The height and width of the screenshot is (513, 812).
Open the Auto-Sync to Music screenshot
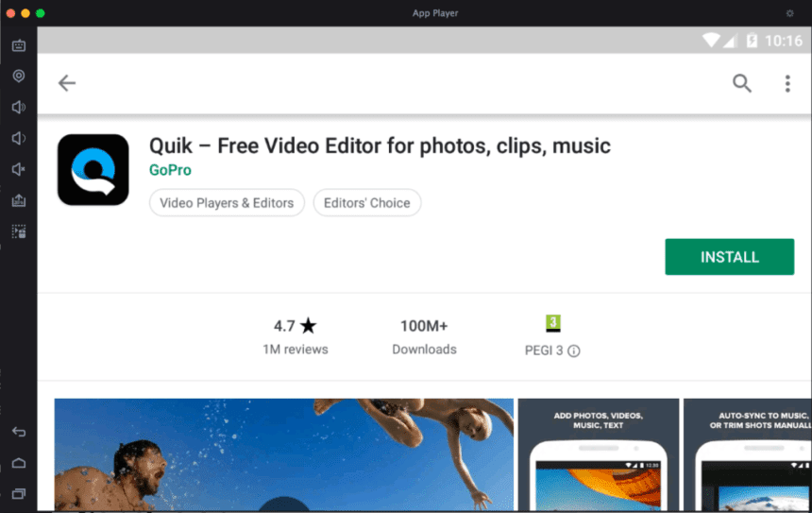pyautogui.click(x=747, y=454)
